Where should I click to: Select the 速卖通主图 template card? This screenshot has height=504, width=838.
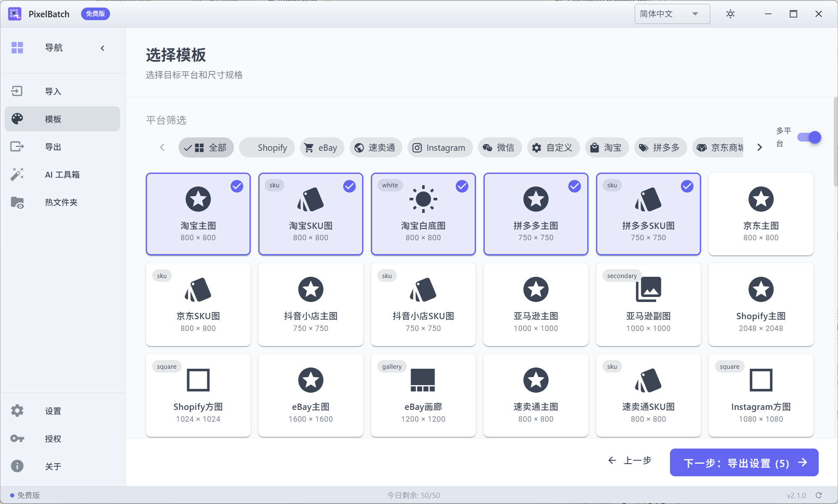[x=536, y=395]
